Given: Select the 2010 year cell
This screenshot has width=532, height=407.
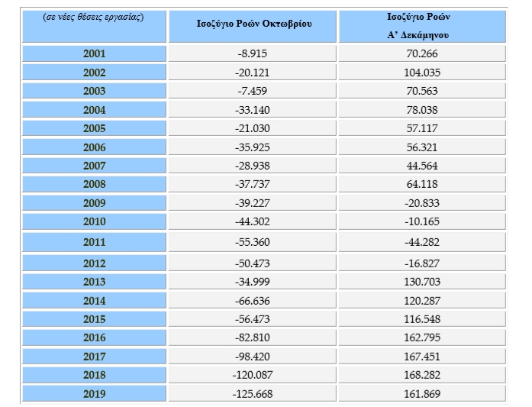Looking at the screenshot, I should pyautogui.click(x=94, y=221).
